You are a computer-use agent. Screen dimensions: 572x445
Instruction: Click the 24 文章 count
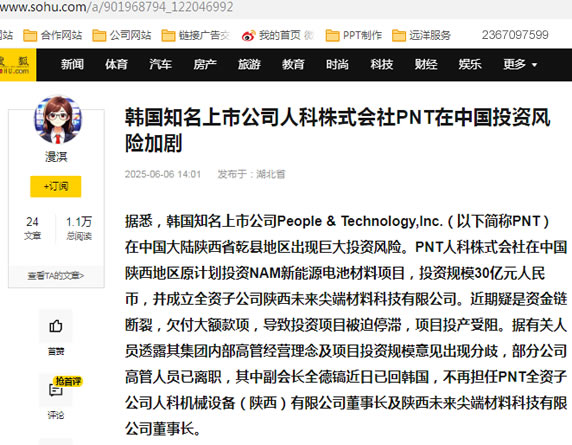click(x=32, y=228)
